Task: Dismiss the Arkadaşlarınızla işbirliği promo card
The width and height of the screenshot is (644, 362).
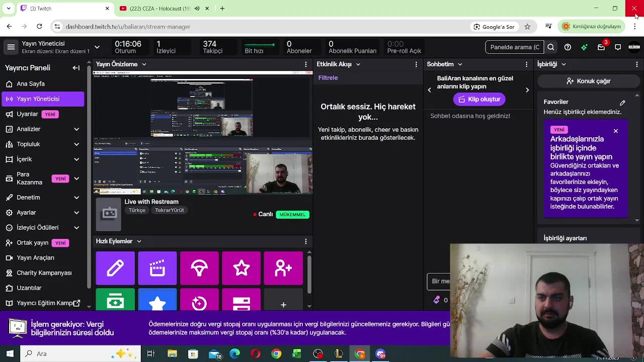Action: 615,131
